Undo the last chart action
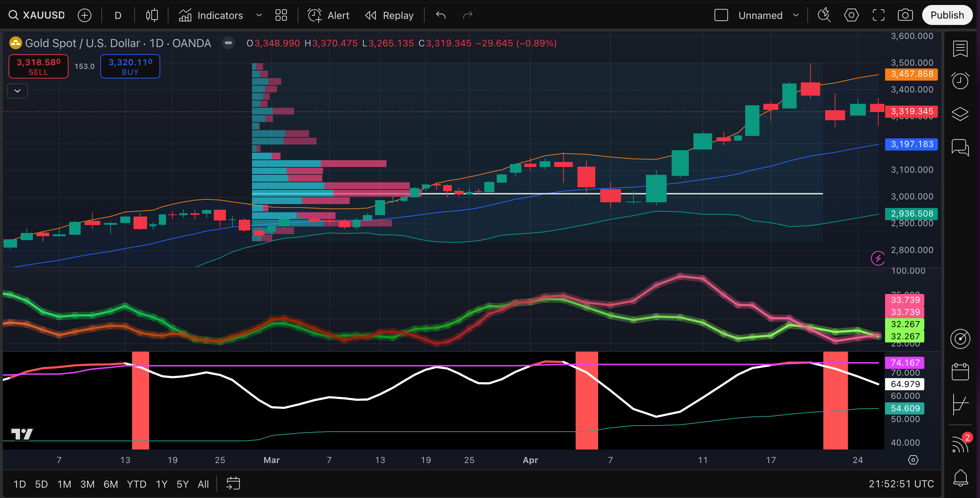The height and width of the screenshot is (498, 980). 441,15
